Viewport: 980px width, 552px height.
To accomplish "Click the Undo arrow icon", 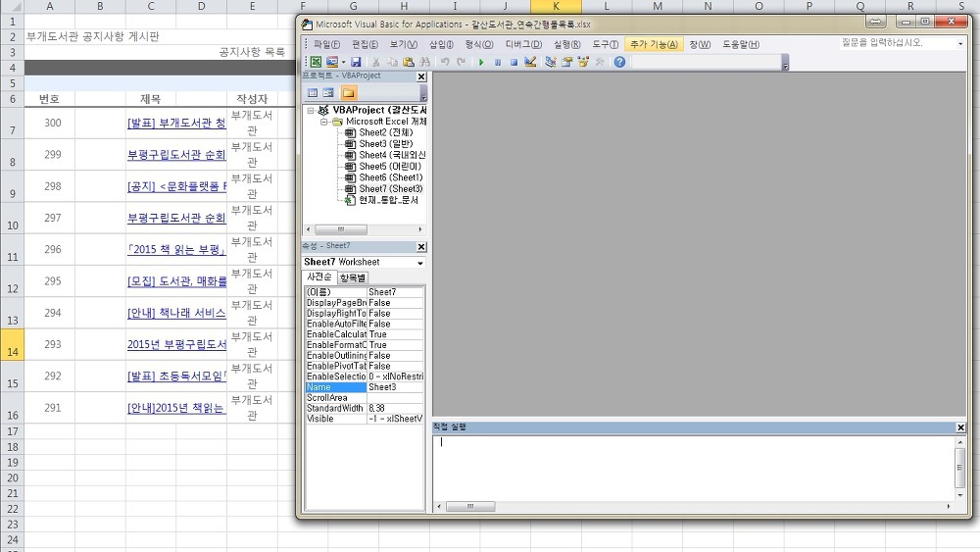I will [x=445, y=62].
